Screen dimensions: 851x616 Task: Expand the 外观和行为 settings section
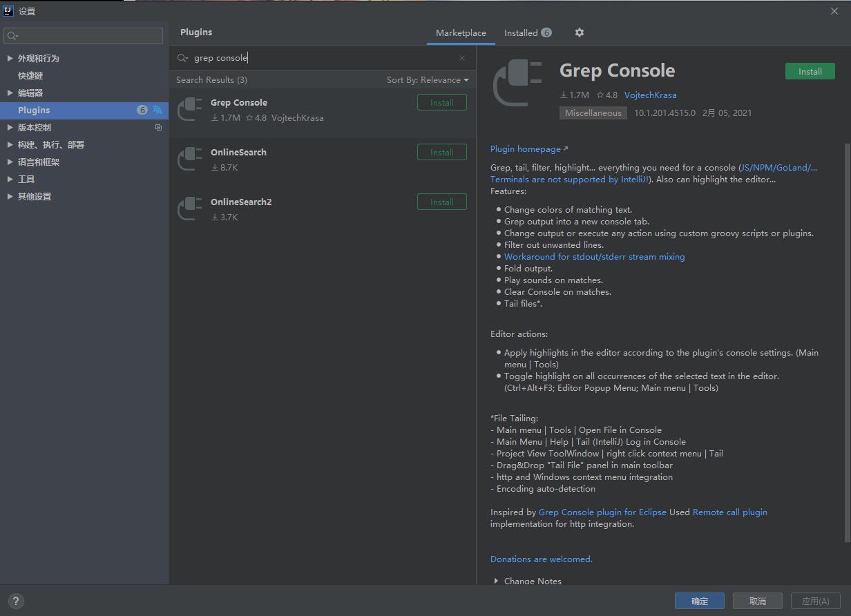click(x=10, y=58)
